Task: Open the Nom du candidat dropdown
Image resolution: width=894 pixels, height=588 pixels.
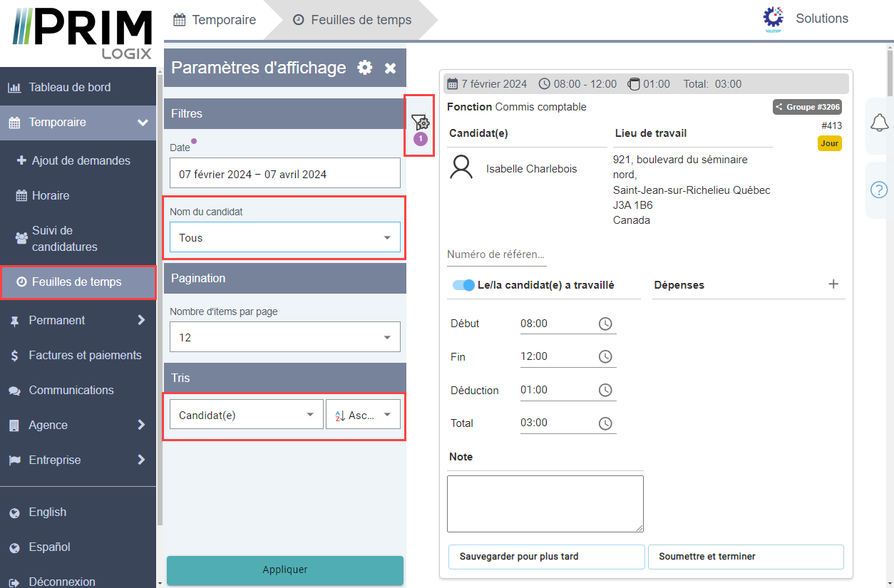Action: [285, 238]
